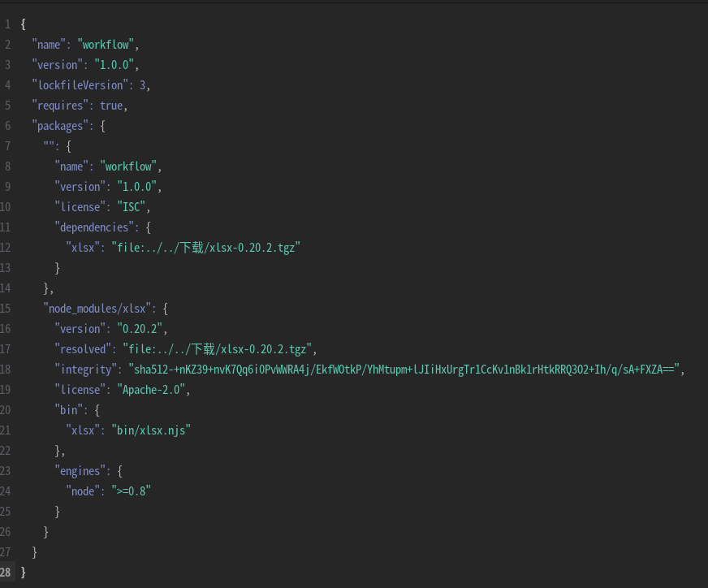Place cursor in the "packages" key
708x588 pixels.
[60, 126]
